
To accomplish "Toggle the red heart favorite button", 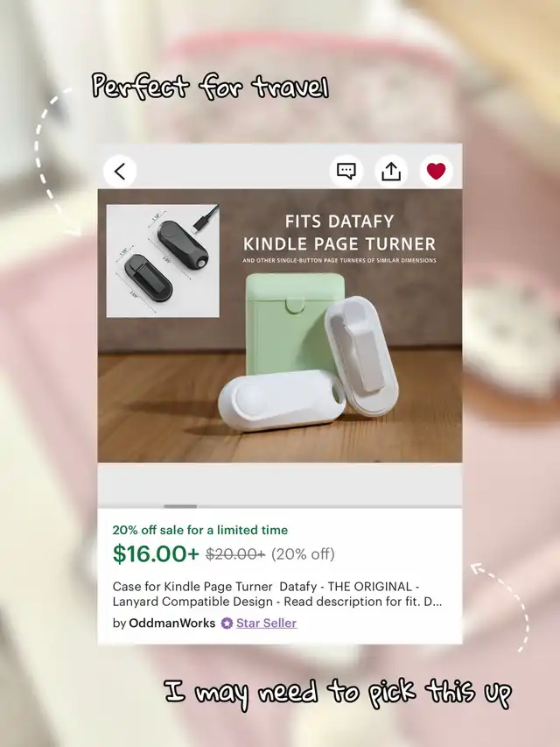I will click(x=437, y=171).
